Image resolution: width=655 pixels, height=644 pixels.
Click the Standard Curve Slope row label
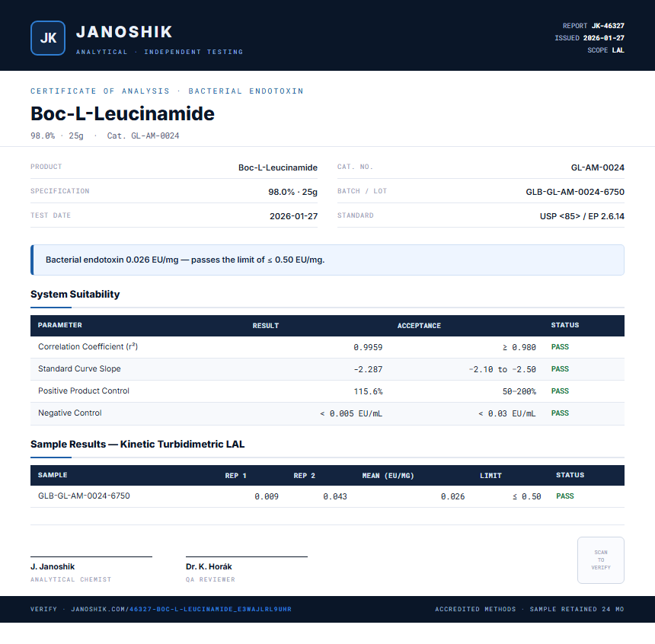coord(79,368)
